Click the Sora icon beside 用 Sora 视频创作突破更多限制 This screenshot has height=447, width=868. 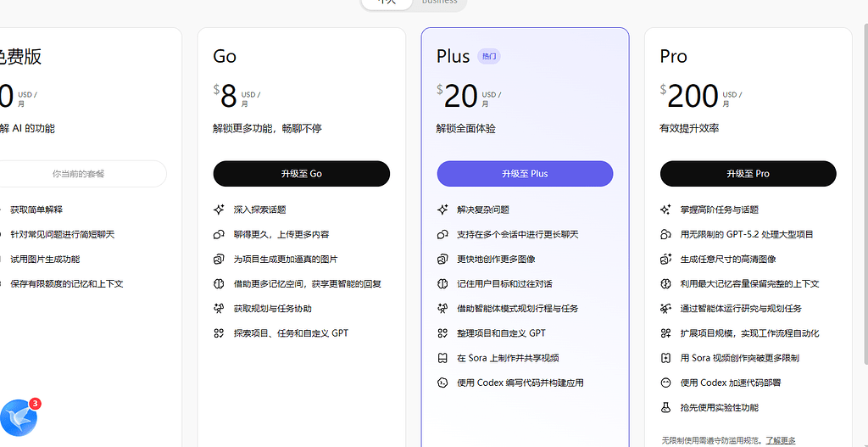(x=665, y=358)
